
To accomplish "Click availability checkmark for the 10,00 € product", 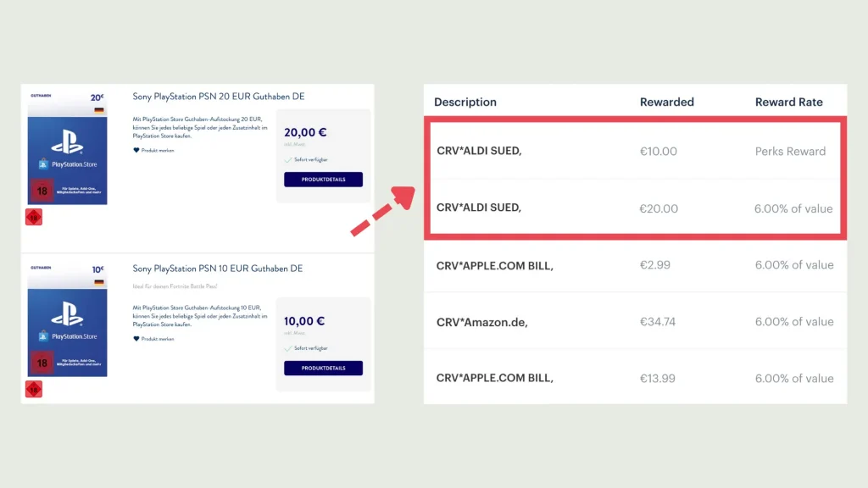I will pyautogui.click(x=288, y=349).
